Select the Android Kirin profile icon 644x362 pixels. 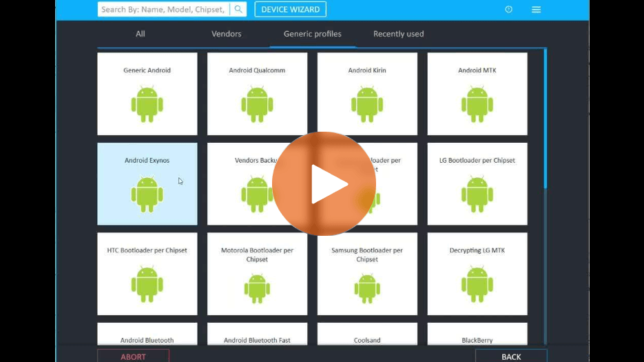367,104
